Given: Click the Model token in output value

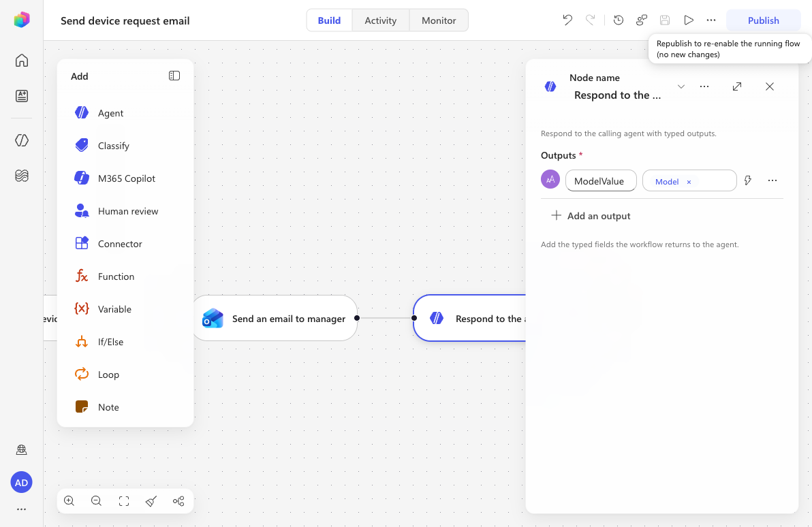Looking at the screenshot, I should (666, 181).
